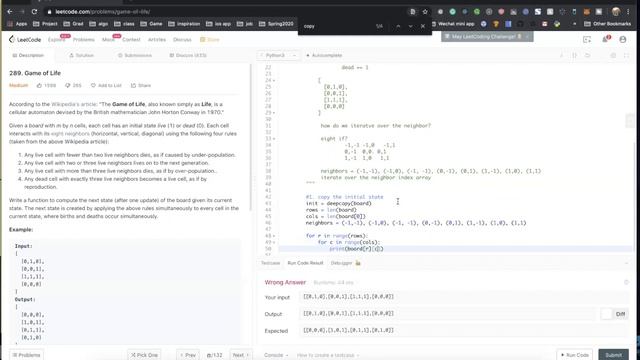Open the 'Other Bookmarks' folder
The image size is (640, 360).
607,24
